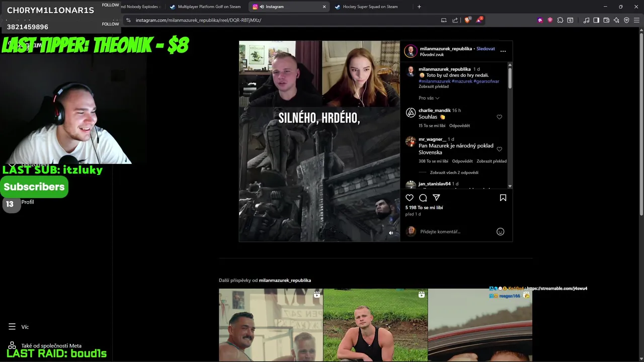Click the Brave VPN shield icon
Image resolution: width=644 pixels, height=362 pixels.
coord(626,20)
